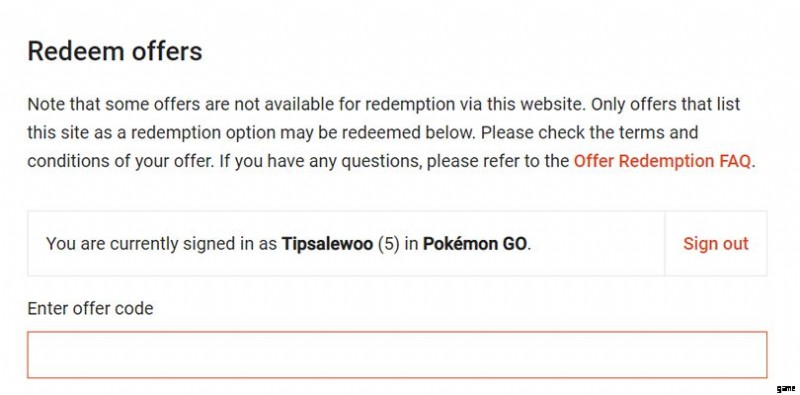Click 'conditions of your offer' text
The height and width of the screenshot is (395, 800).
click(120, 161)
